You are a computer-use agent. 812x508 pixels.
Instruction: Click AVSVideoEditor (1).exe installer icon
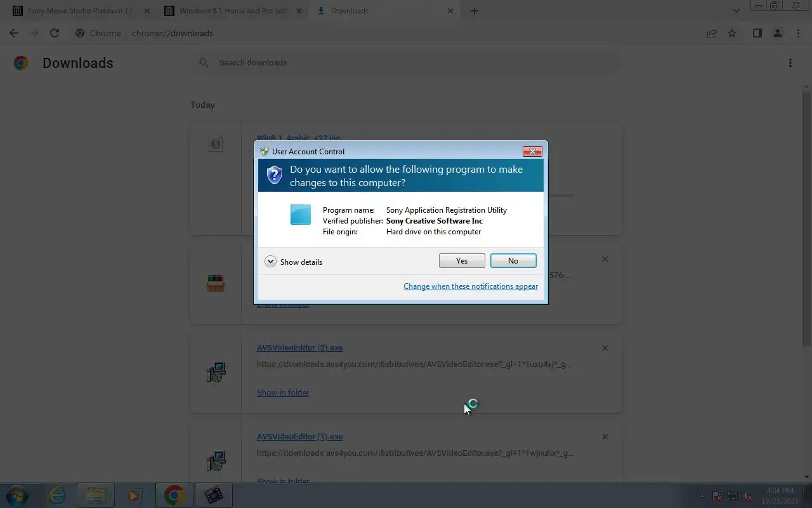216,461
